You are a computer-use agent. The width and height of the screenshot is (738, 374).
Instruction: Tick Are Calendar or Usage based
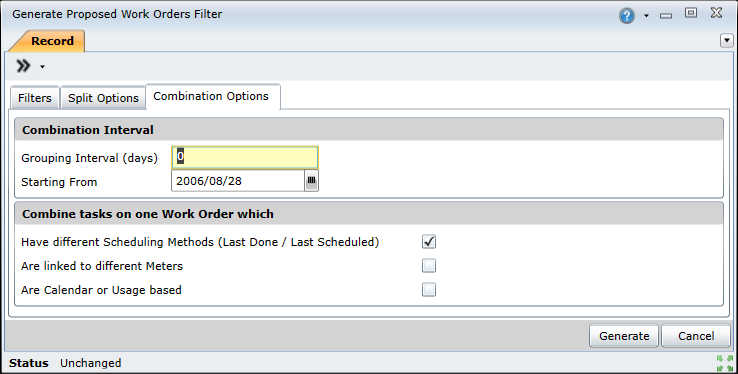coord(429,290)
